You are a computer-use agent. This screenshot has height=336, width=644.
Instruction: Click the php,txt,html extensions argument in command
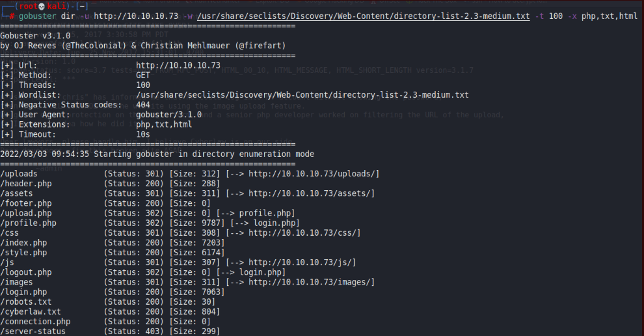point(608,16)
